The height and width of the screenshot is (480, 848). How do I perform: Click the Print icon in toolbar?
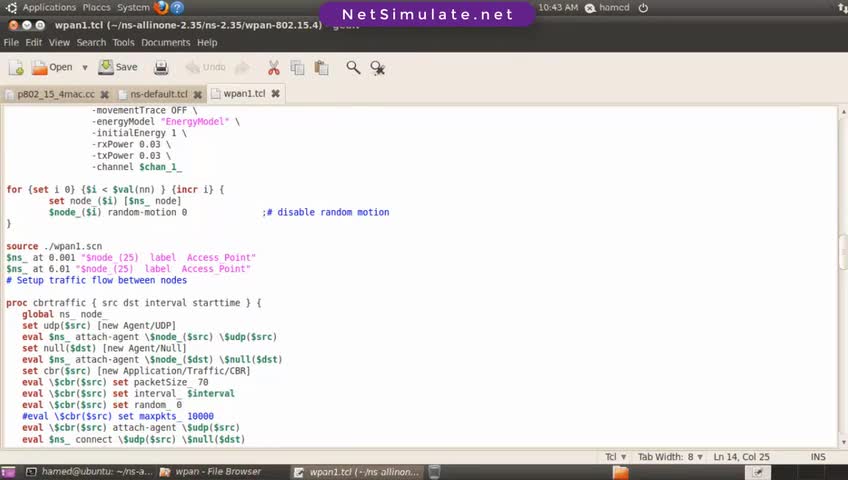(x=161, y=68)
